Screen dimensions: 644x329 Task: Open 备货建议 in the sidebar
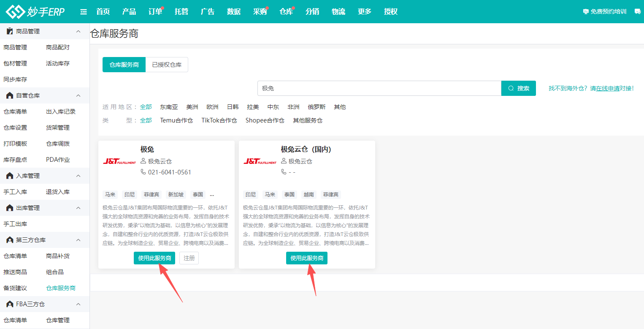click(x=15, y=288)
